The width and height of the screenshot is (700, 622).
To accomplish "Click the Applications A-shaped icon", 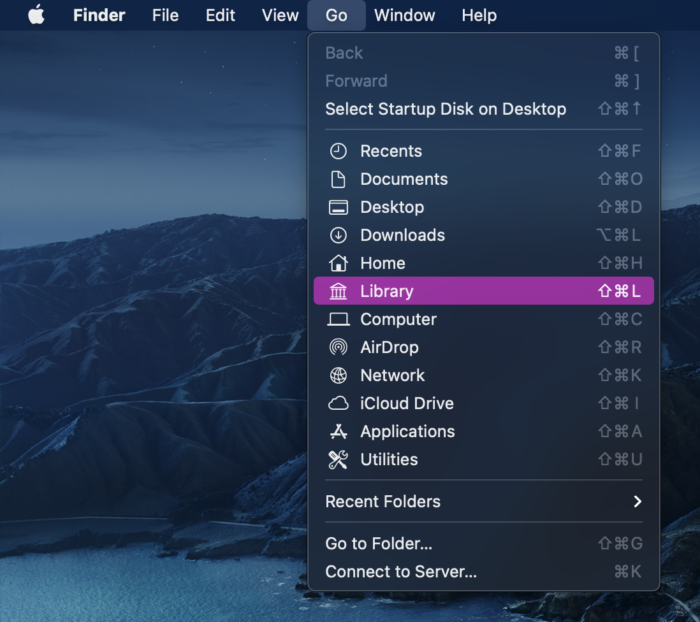I will click(x=338, y=431).
